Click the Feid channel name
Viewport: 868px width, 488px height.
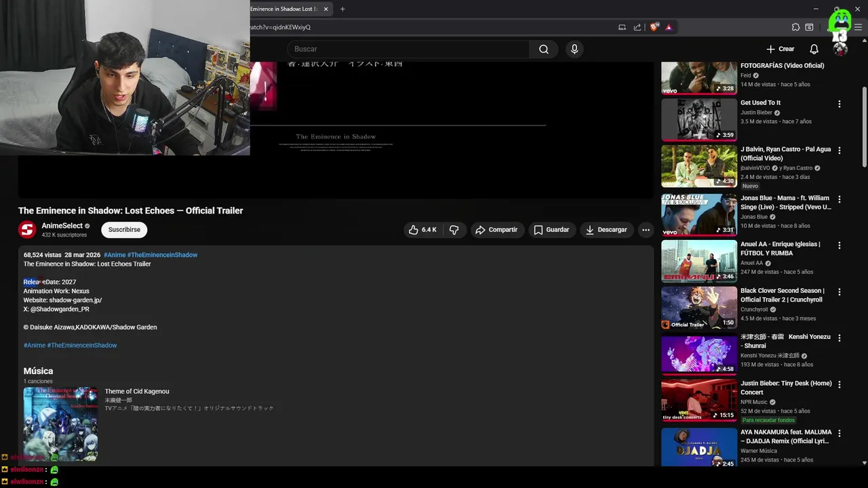745,75
